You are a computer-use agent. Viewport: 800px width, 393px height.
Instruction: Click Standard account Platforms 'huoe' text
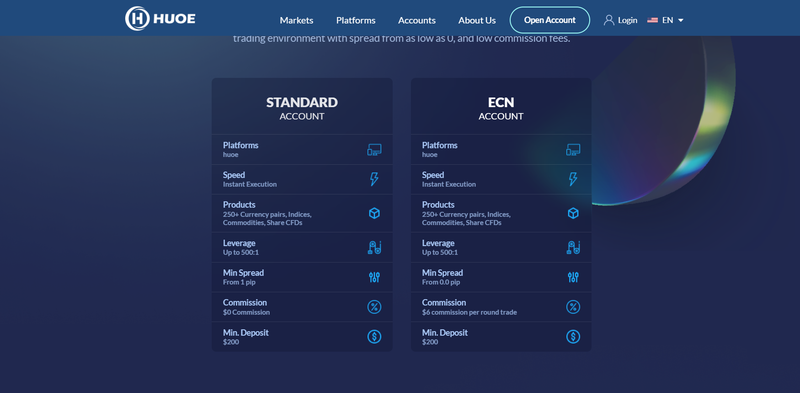coord(231,155)
